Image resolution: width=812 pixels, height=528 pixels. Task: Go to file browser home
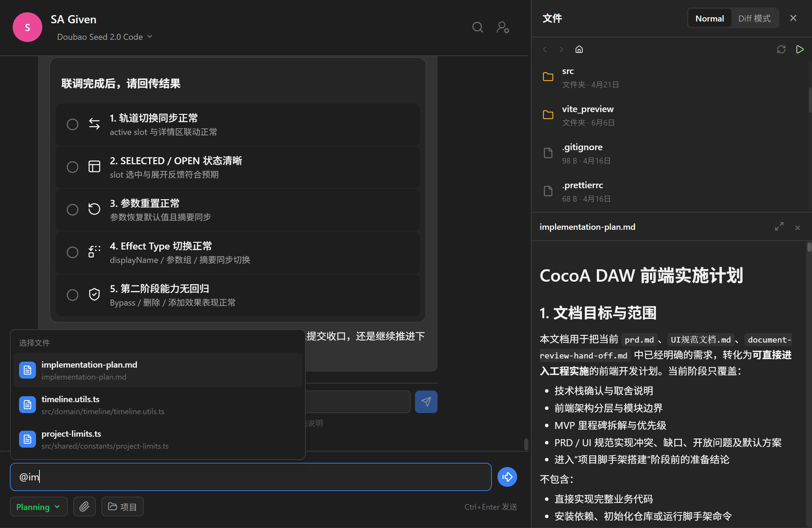coord(579,49)
